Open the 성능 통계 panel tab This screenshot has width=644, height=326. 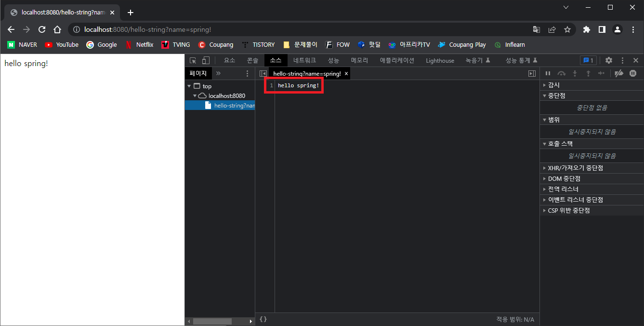[x=522, y=60]
